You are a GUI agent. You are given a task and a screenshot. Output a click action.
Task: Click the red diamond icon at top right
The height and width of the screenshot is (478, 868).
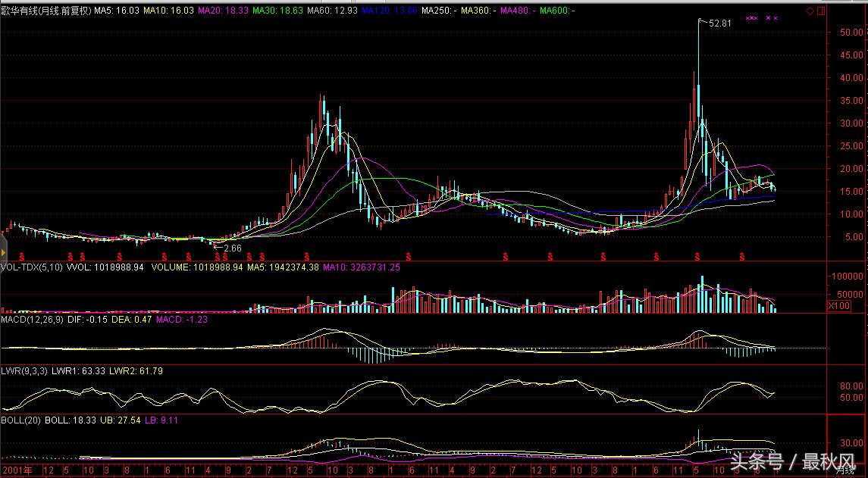(810, 11)
